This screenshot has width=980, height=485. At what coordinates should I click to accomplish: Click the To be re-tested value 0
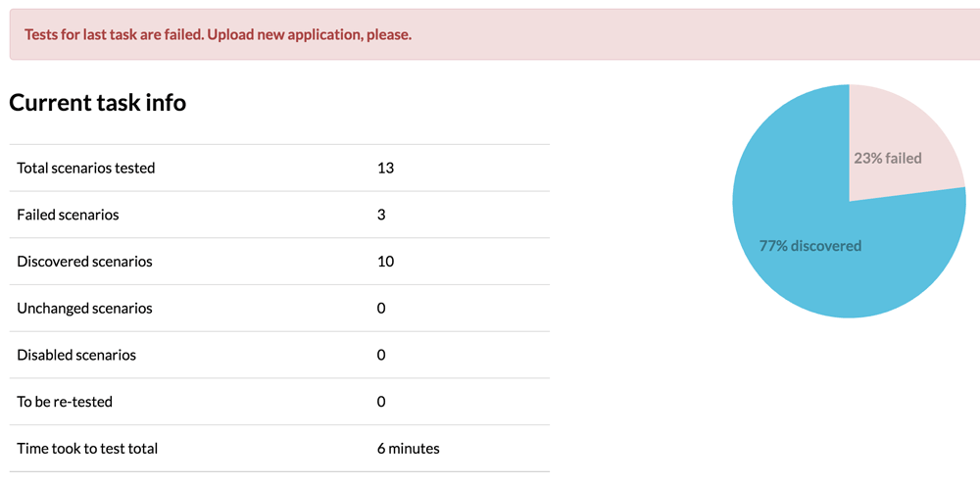tap(381, 402)
